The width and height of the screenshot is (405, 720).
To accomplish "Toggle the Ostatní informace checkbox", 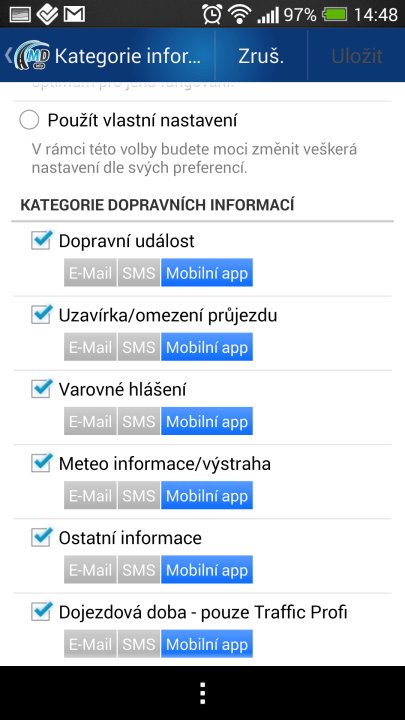I will click(x=41, y=537).
